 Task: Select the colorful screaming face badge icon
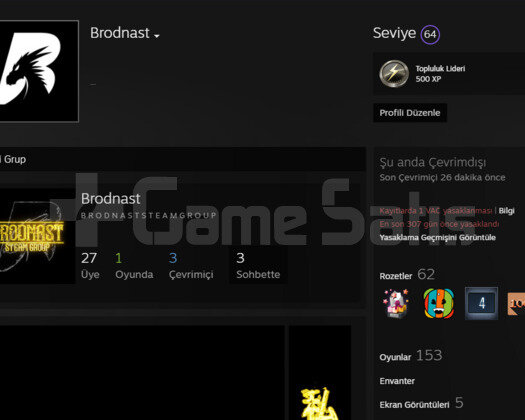(439, 303)
